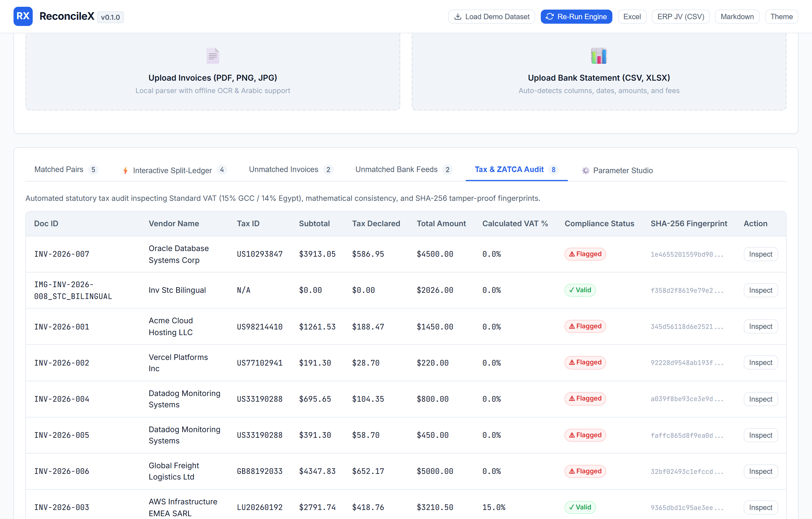Click the Upload Invoices drop zone
The width and height of the screenshot is (812, 519).
pyautogui.click(x=213, y=71)
